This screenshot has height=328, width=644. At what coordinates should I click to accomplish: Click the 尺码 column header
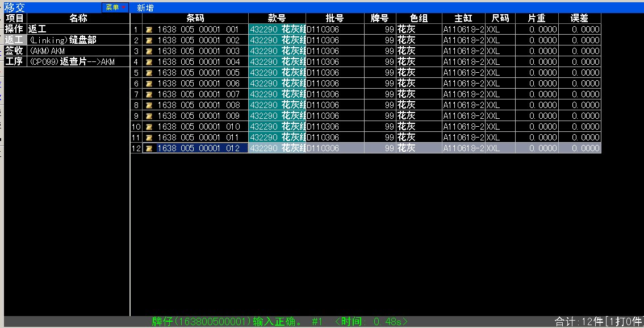(x=500, y=18)
